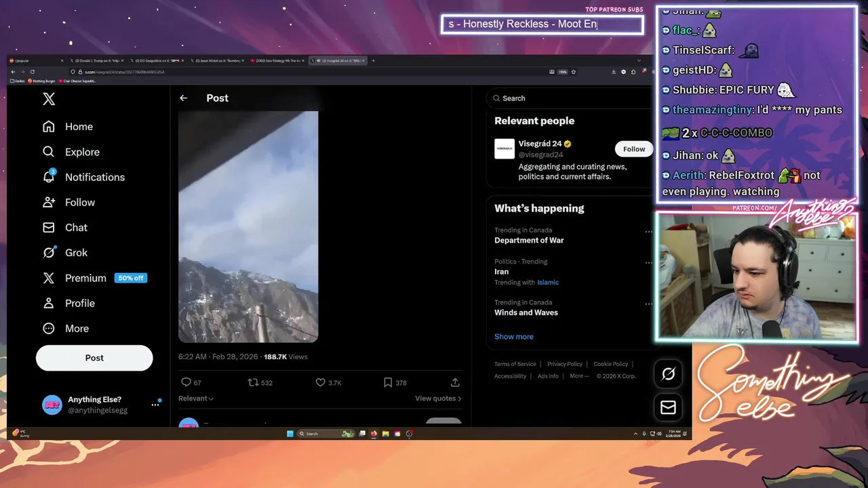The height and width of the screenshot is (488, 868).
Task: Click the share post icon
Action: coord(455,382)
